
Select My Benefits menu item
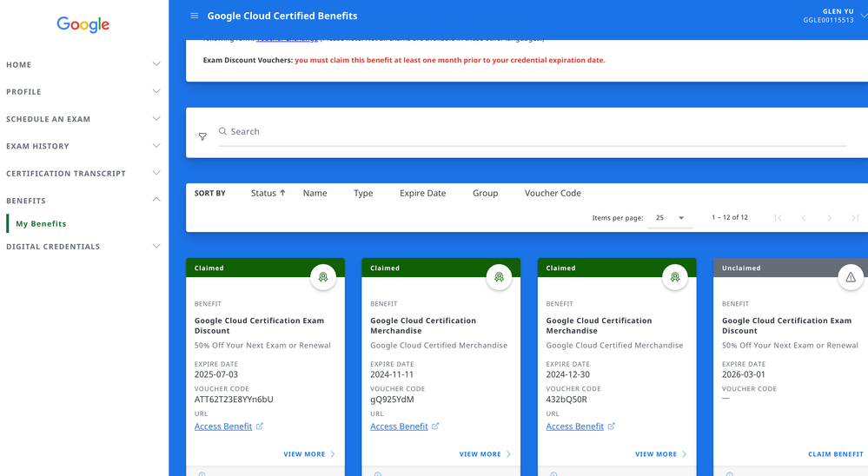(41, 223)
